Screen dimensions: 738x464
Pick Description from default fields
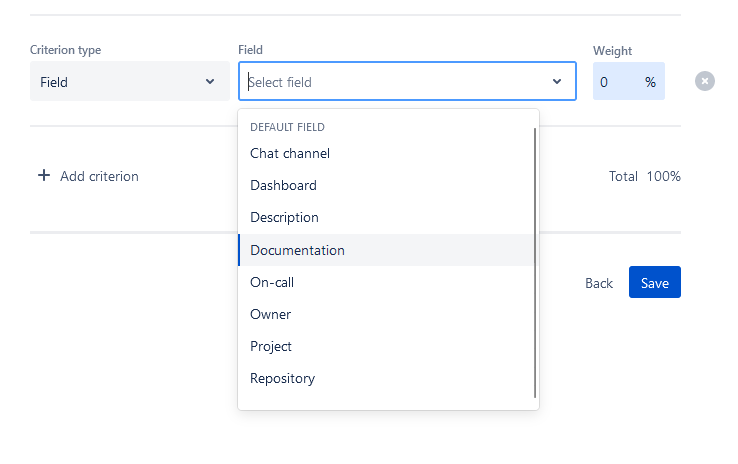[284, 217]
